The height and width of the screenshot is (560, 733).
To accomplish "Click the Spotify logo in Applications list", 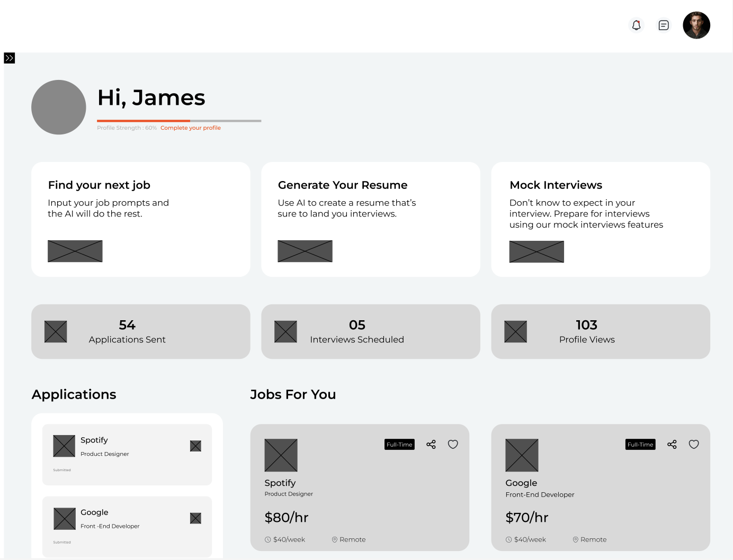I will click(64, 446).
